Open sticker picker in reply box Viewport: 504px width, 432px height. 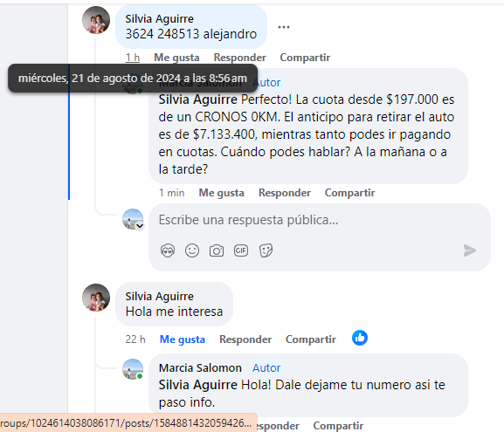click(266, 250)
